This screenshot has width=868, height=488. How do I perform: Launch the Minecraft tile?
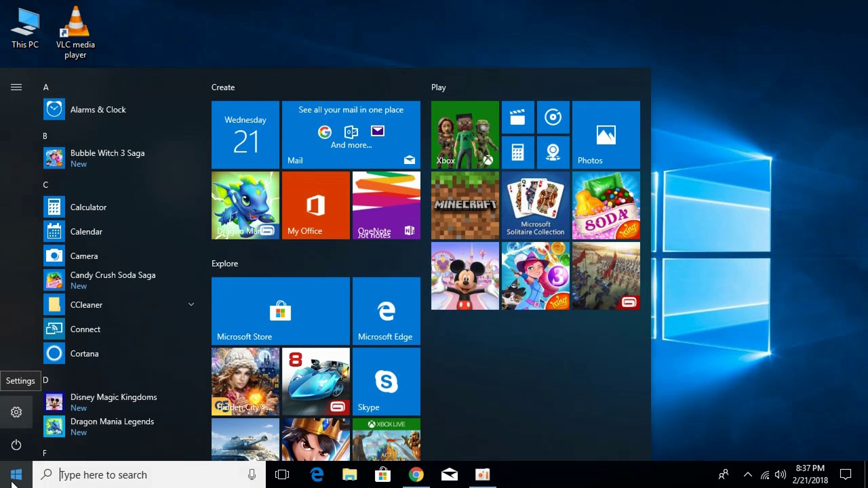(465, 205)
